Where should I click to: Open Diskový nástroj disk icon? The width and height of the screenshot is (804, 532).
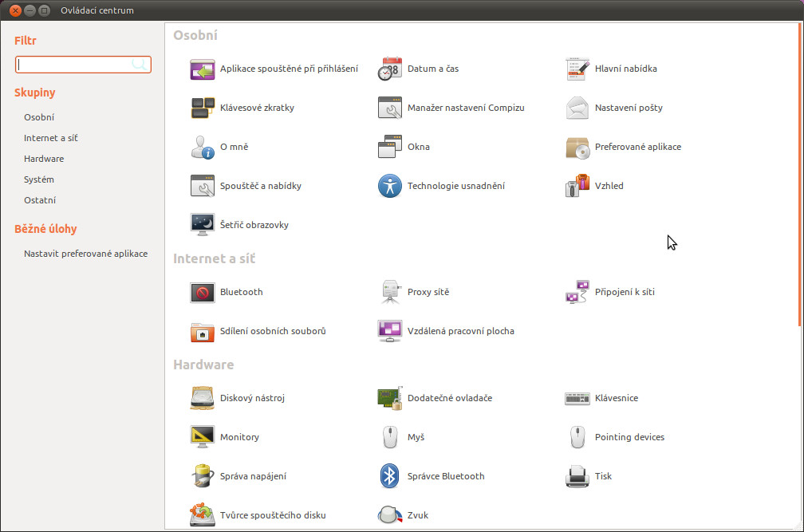point(203,399)
